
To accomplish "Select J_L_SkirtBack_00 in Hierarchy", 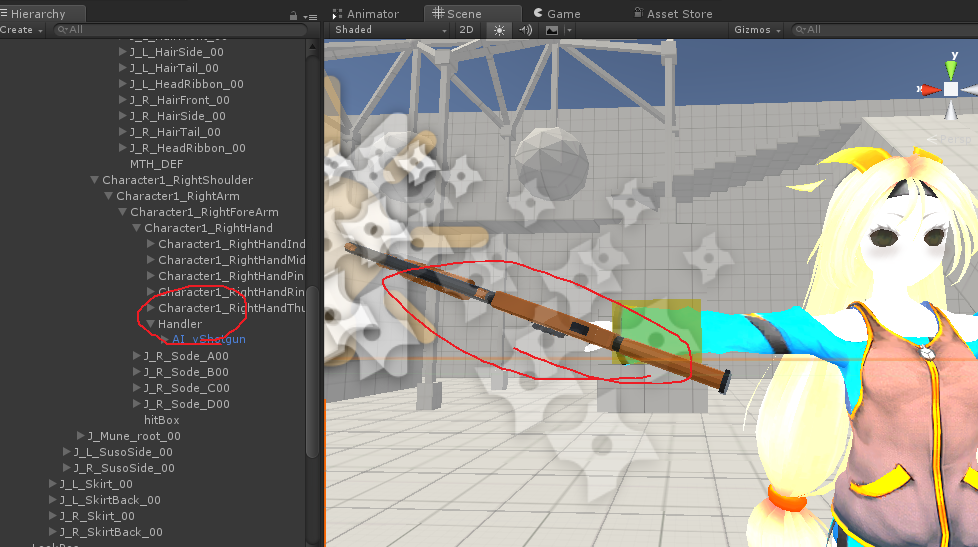I will (110, 500).
